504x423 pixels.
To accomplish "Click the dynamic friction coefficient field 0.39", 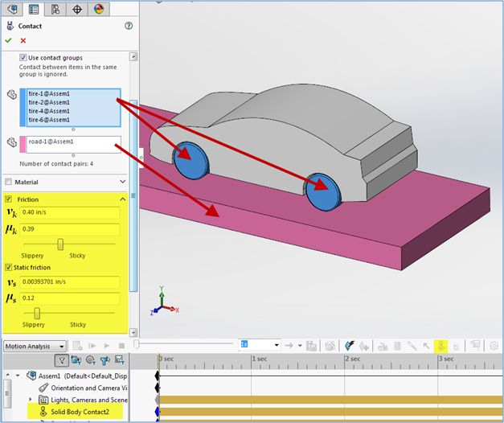I will click(x=70, y=229).
